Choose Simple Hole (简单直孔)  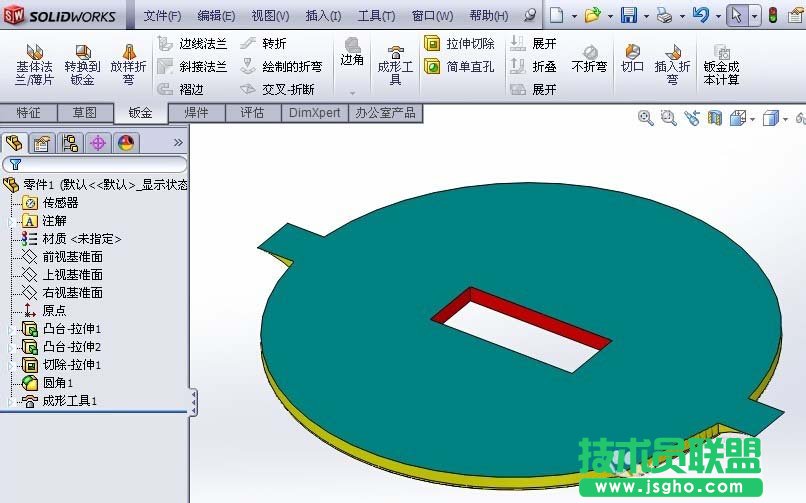pos(459,66)
